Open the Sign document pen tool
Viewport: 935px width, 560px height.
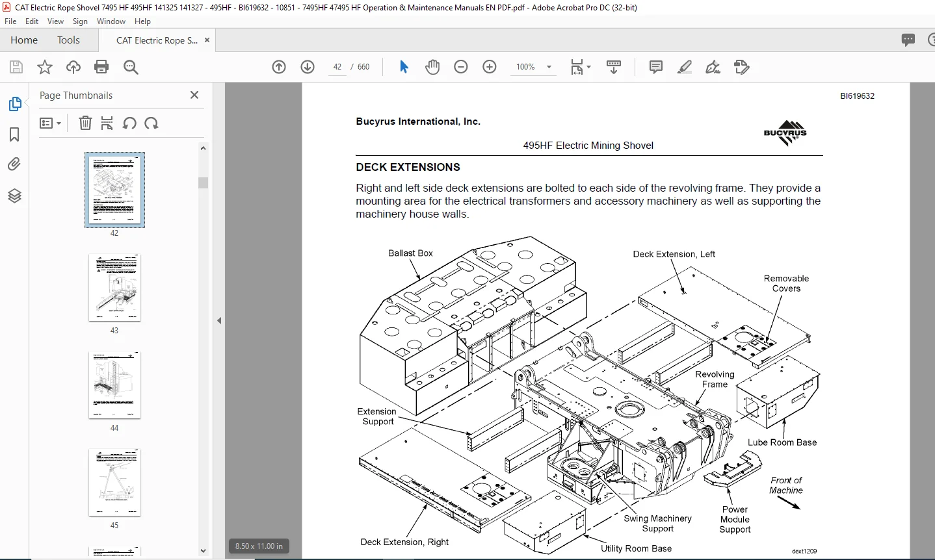pyautogui.click(x=713, y=67)
